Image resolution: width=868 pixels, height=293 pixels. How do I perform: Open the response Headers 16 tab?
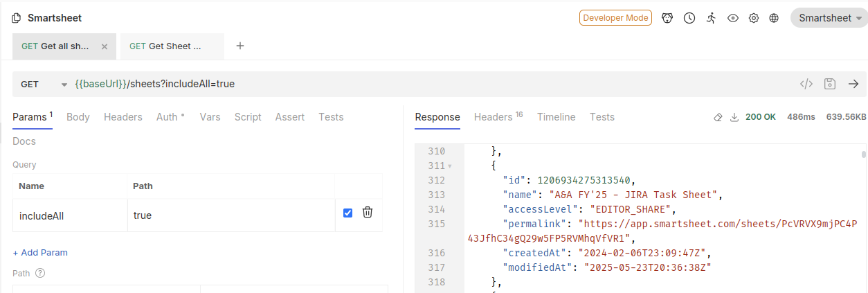coord(498,117)
